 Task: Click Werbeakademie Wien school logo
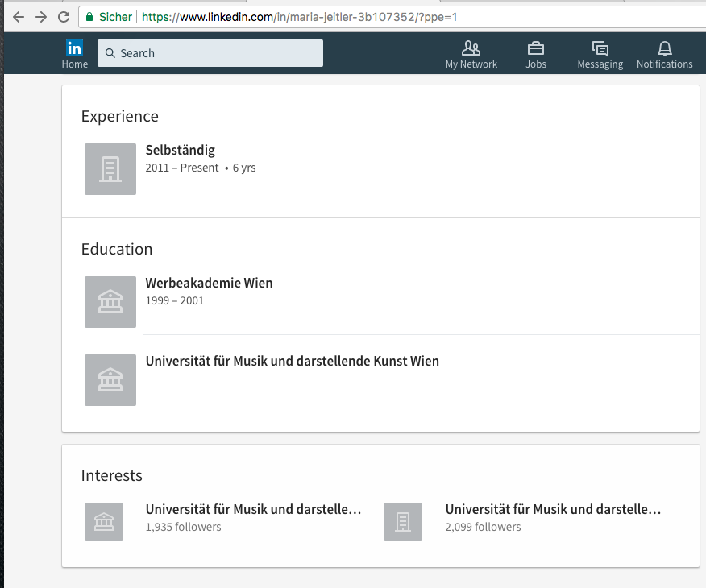click(x=110, y=302)
